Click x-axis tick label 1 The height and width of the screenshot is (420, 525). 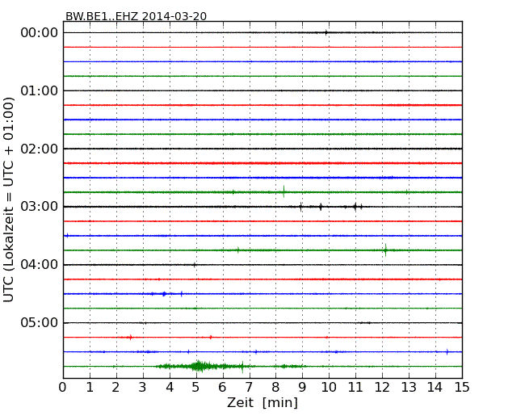tap(90, 388)
